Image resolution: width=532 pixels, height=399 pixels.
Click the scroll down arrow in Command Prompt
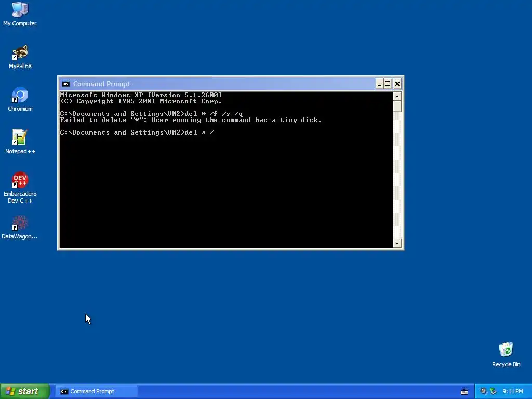397,243
